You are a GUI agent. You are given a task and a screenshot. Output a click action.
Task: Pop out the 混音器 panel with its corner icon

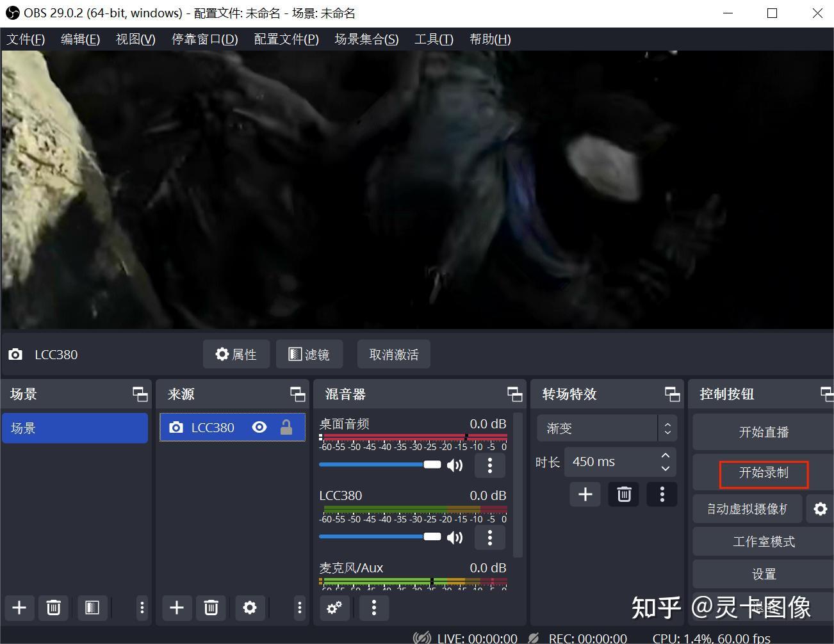tap(514, 394)
